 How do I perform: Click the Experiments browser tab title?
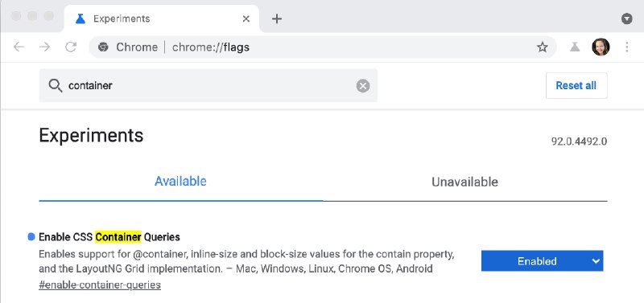122,18
